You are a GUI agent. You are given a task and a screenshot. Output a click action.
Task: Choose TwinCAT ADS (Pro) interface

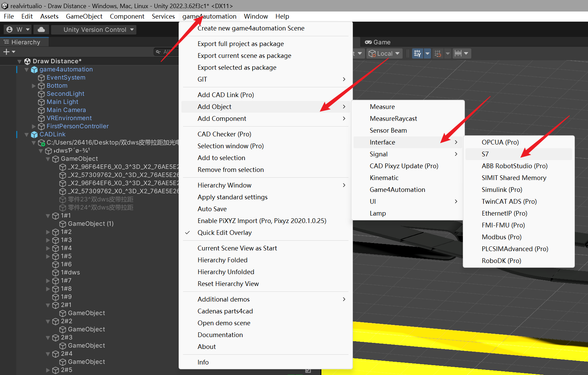(519, 201)
